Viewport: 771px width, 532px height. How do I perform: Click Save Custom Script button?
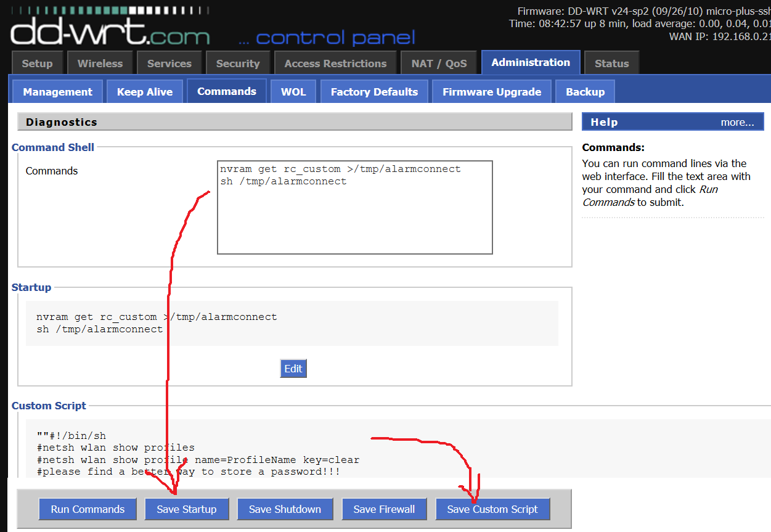point(493,509)
